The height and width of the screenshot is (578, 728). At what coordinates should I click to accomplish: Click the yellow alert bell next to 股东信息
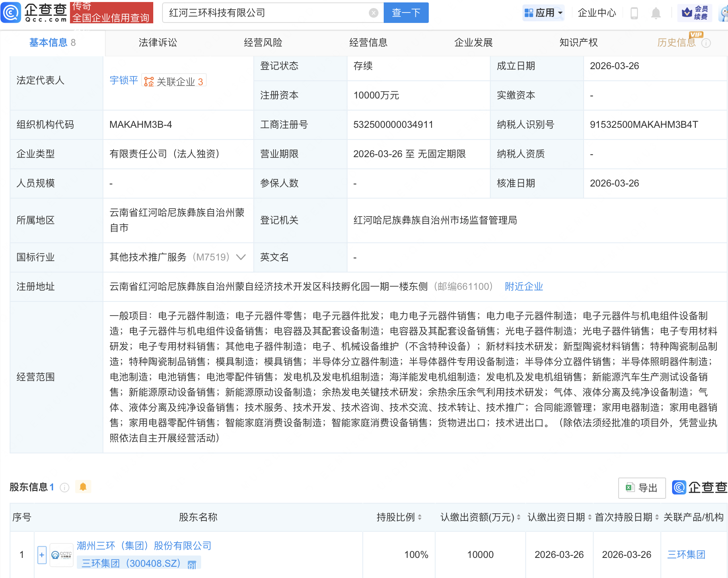[x=83, y=487]
